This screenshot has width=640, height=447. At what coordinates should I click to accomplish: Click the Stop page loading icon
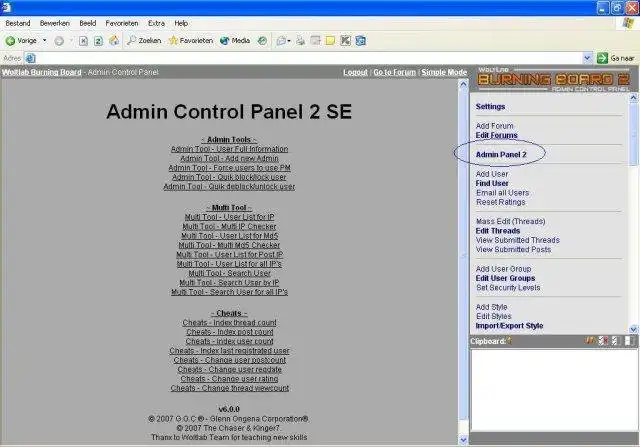click(x=83, y=41)
